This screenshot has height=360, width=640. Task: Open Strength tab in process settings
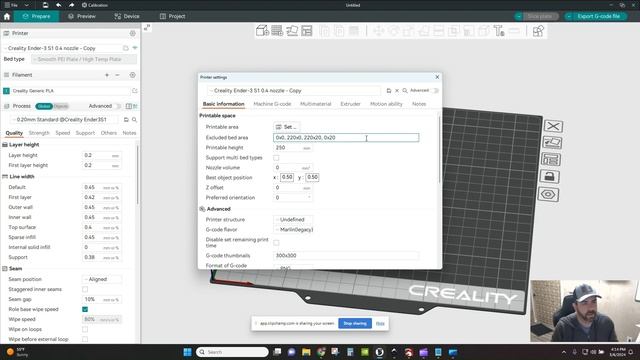click(39, 133)
